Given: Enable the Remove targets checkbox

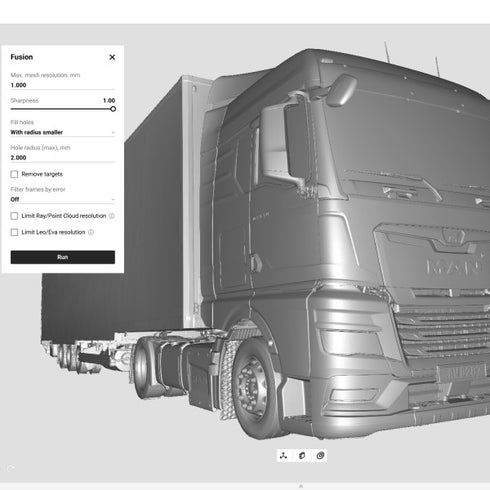Looking at the screenshot, I should pyautogui.click(x=14, y=174).
